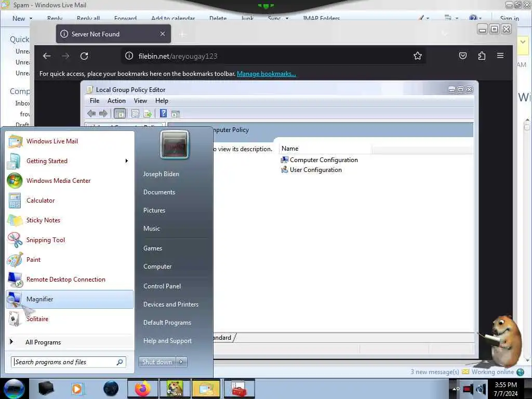Close the Server Not Found tab
Viewport: 532px width, 399px height.
click(x=163, y=34)
